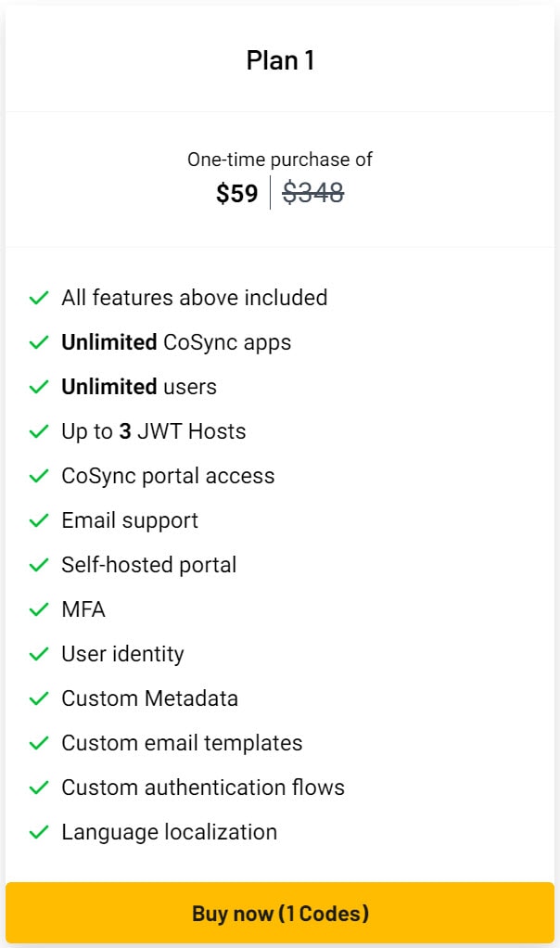The height and width of the screenshot is (948, 560).
Task: Click the checkmark beside Self-hosted portal
Action: tap(39, 565)
